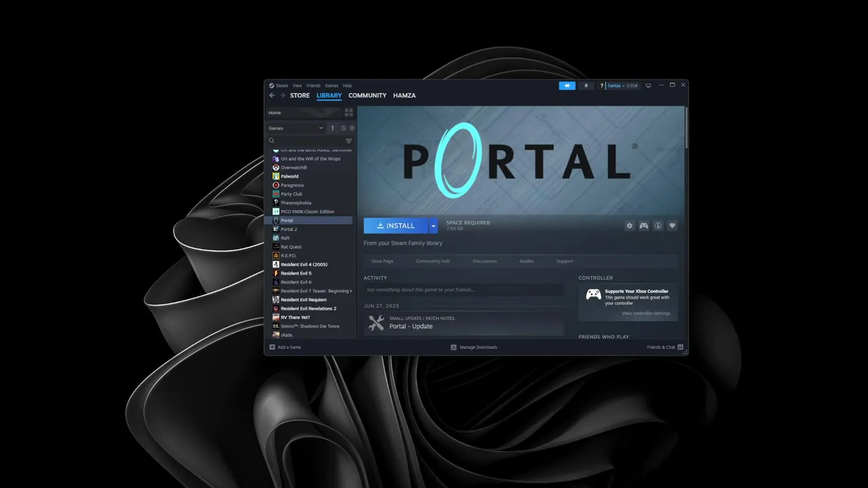868x488 pixels.
Task: Click the activity comment input box
Action: coord(464,289)
